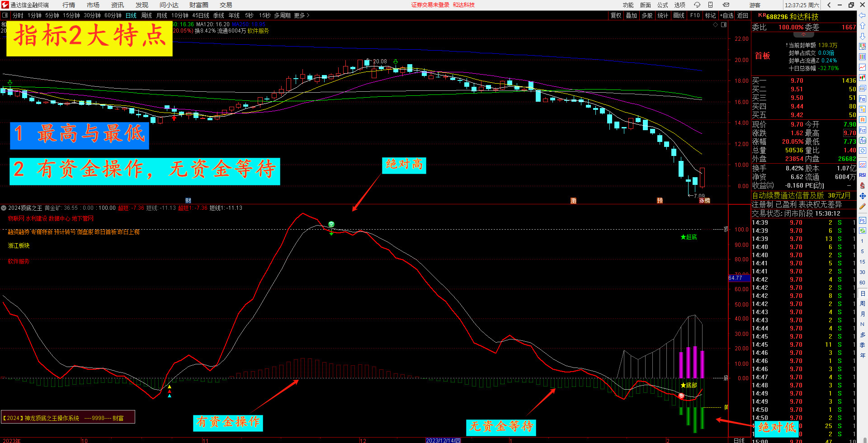Select the 5 minute period in sidebar

click(862, 251)
